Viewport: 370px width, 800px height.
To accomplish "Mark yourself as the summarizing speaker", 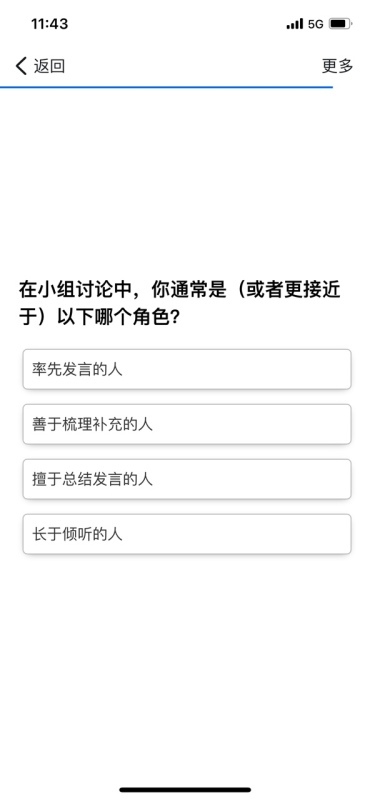I will 187,479.
